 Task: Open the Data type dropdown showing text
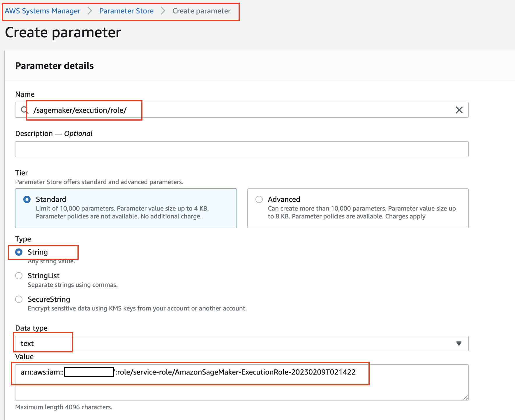pos(242,344)
